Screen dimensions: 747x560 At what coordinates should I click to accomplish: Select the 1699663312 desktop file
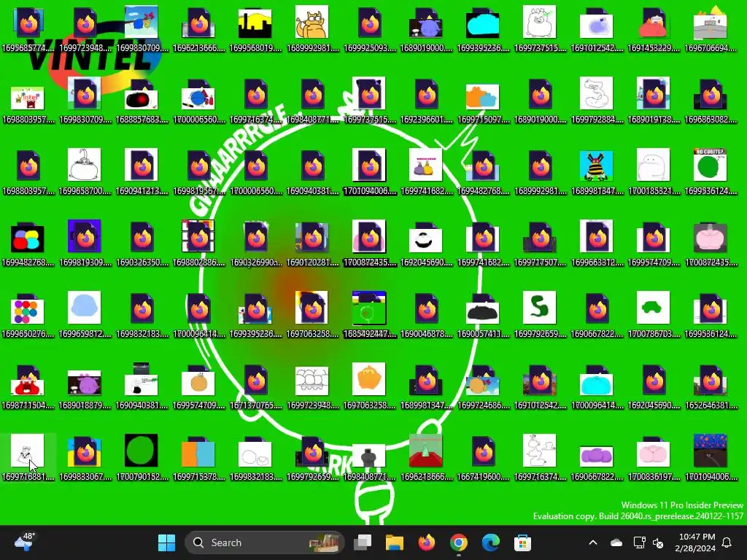pyautogui.click(x=597, y=242)
